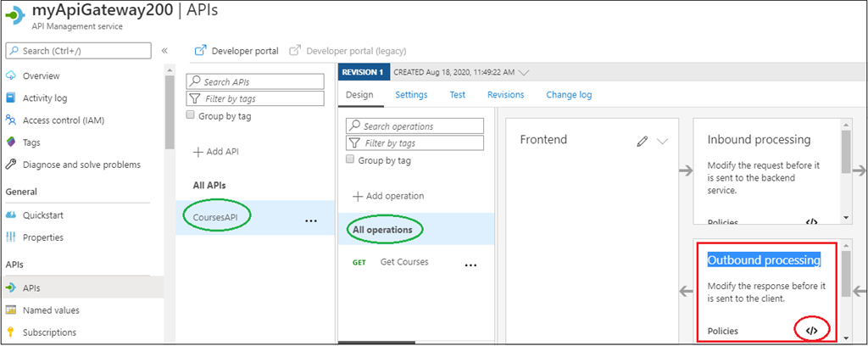Image resolution: width=868 pixels, height=346 pixels.
Task: Collapse the left sidebar with chevron icon
Action: tap(164, 51)
